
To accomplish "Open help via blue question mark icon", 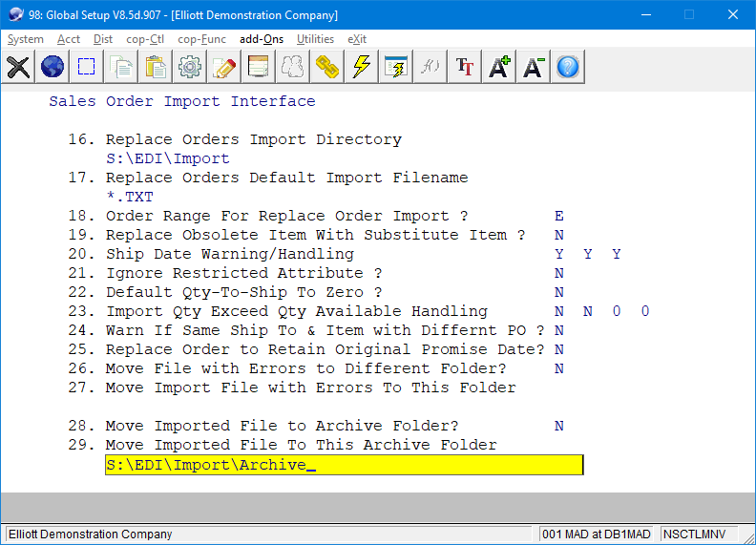I will 568,67.
